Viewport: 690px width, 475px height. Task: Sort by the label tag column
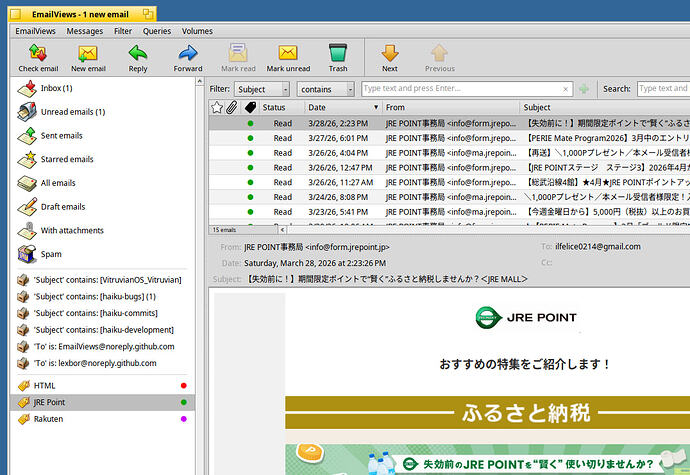(250, 107)
